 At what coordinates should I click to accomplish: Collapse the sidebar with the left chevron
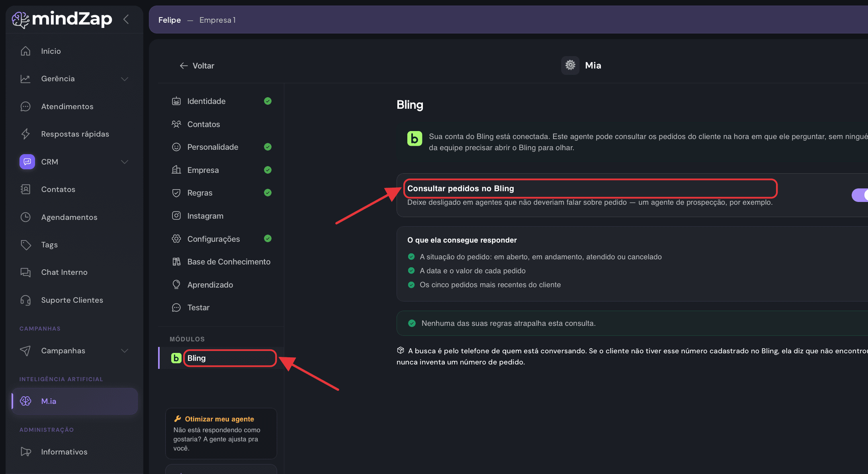pos(126,19)
